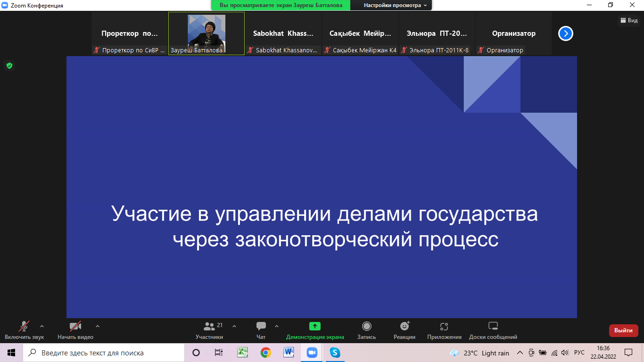Click the Meet Now tray icon

[x=531, y=353]
